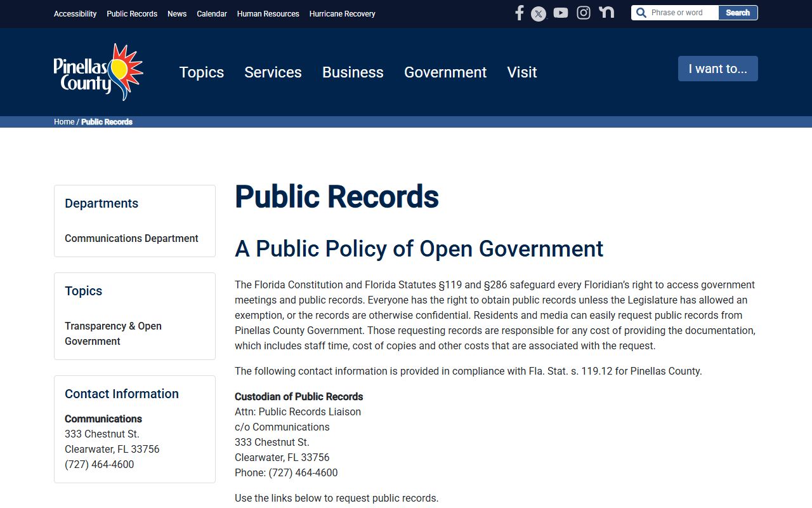Open the Business main menu
This screenshot has width=812, height=508.
[353, 72]
